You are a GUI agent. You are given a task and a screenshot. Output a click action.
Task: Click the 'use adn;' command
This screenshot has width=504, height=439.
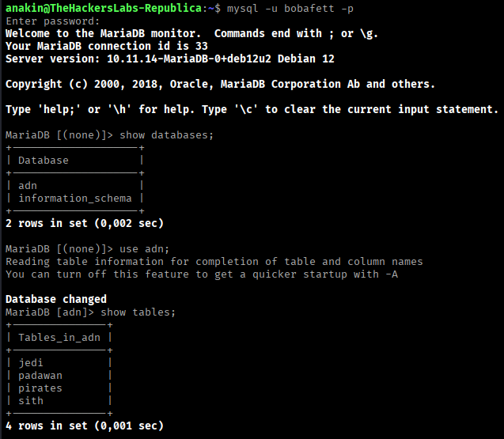[x=144, y=249]
